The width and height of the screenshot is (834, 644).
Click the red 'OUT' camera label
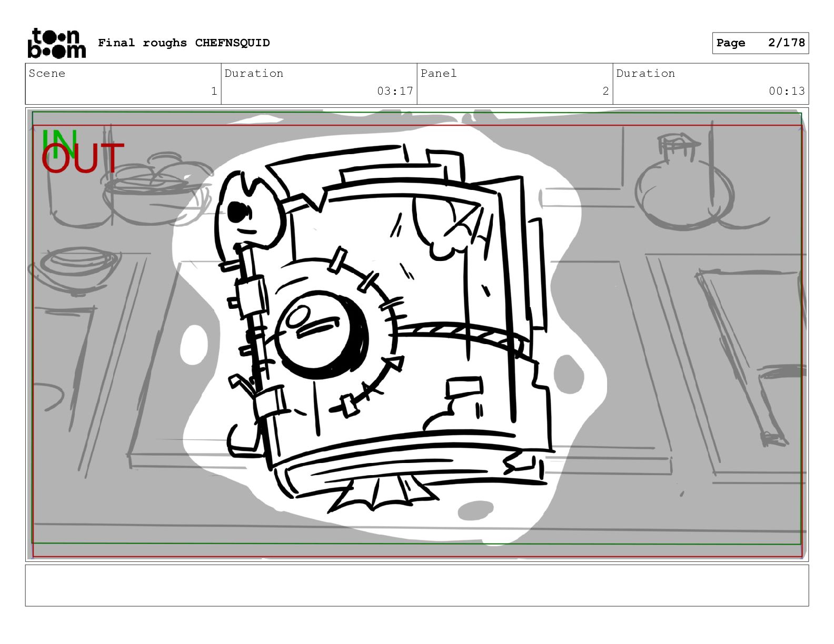point(83,158)
